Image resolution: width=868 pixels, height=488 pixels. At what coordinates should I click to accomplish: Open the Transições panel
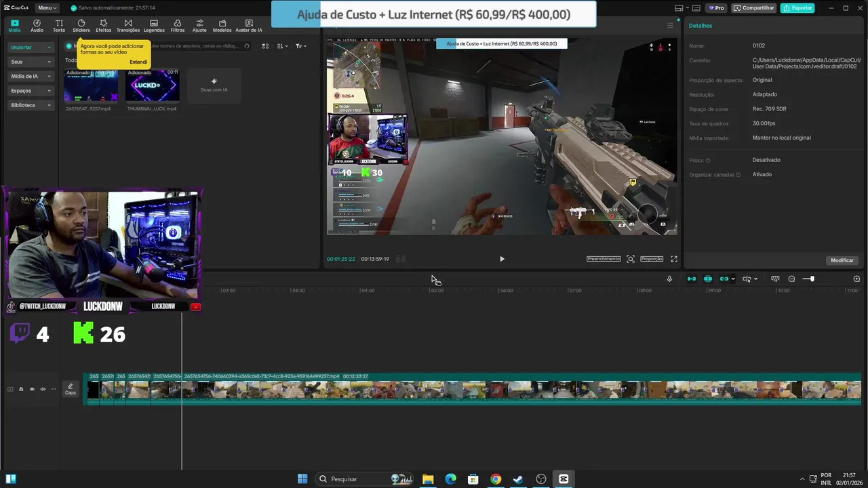128,26
